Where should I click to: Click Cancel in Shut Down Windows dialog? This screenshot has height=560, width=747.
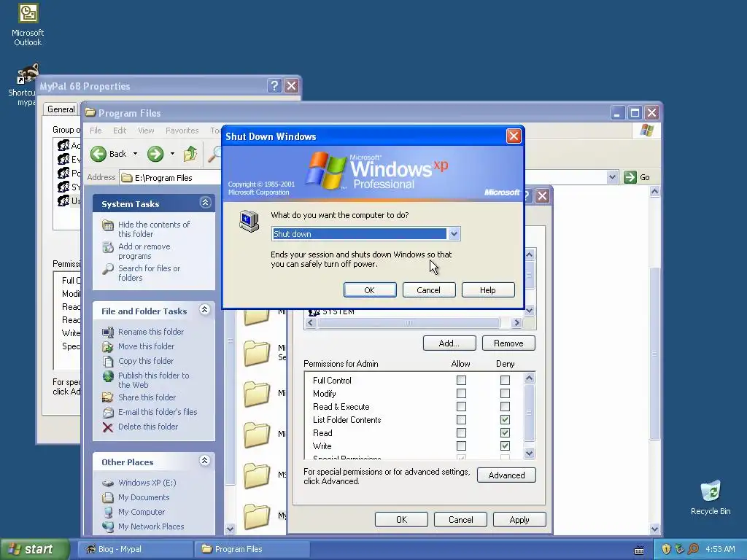pyautogui.click(x=429, y=290)
